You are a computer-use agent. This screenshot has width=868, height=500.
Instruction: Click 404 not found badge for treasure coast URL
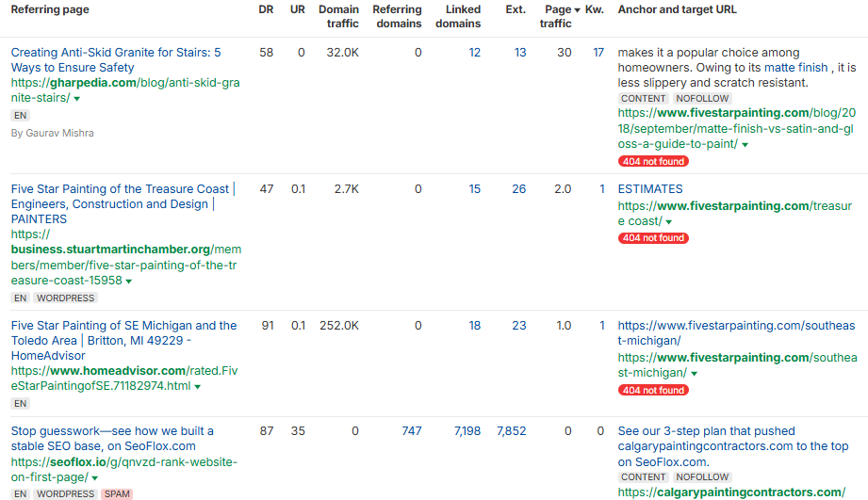pos(653,238)
